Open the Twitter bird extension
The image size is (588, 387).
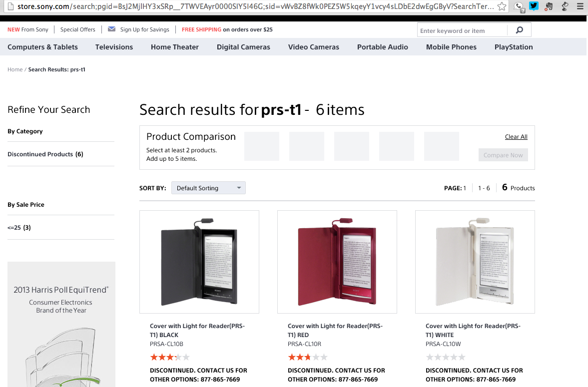click(x=534, y=6)
